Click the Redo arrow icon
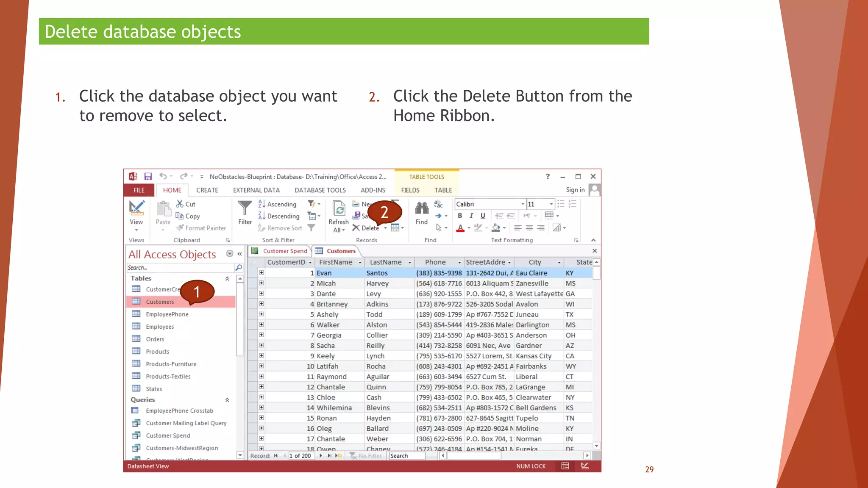 (x=184, y=176)
